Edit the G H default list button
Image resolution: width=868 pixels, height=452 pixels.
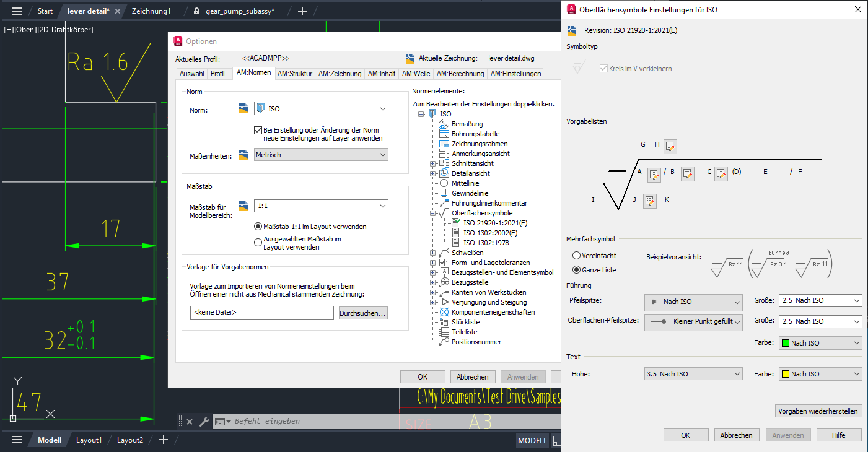click(670, 147)
